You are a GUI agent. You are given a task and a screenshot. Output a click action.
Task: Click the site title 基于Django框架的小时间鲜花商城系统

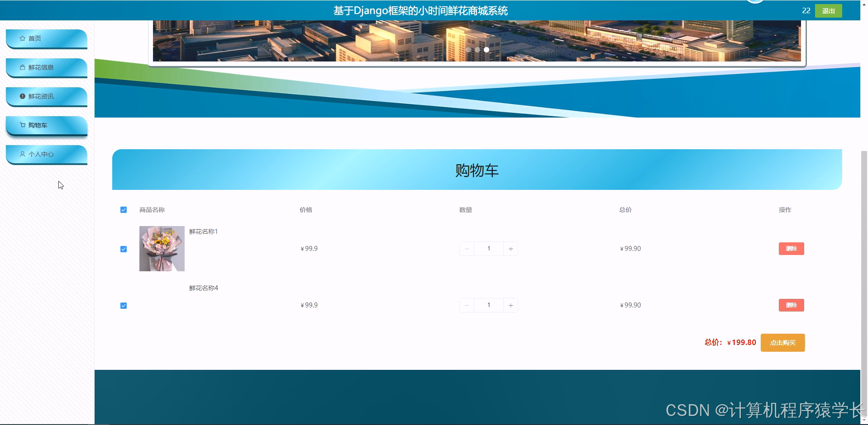tap(420, 11)
